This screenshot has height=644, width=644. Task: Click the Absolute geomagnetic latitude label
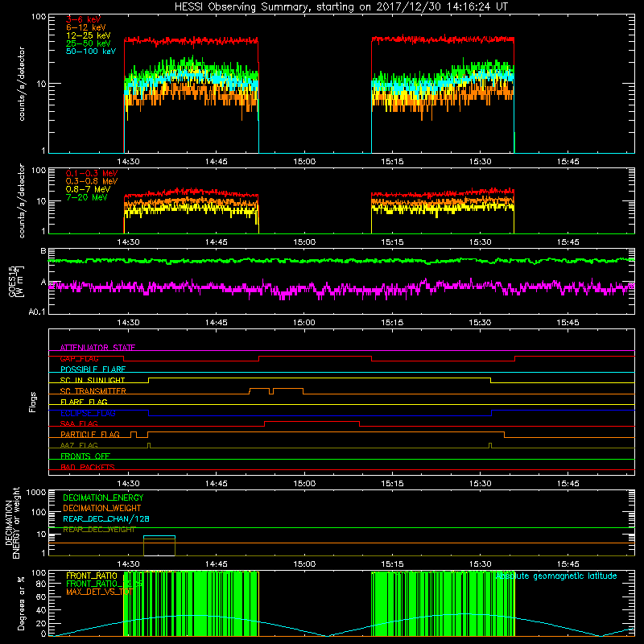(x=556, y=576)
